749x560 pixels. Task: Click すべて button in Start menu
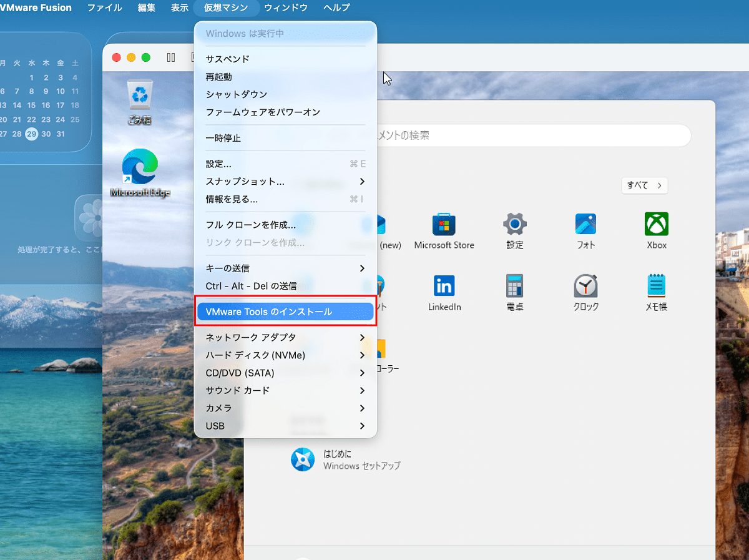coord(644,185)
